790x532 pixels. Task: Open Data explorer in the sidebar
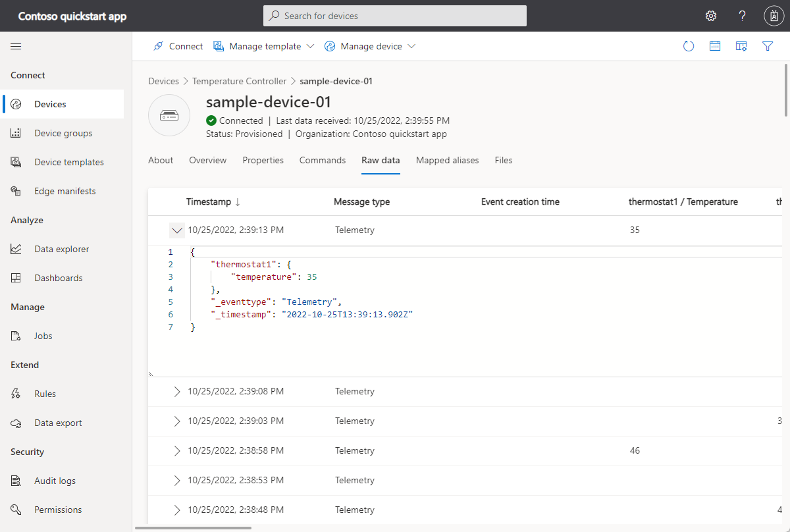[x=61, y=249]
